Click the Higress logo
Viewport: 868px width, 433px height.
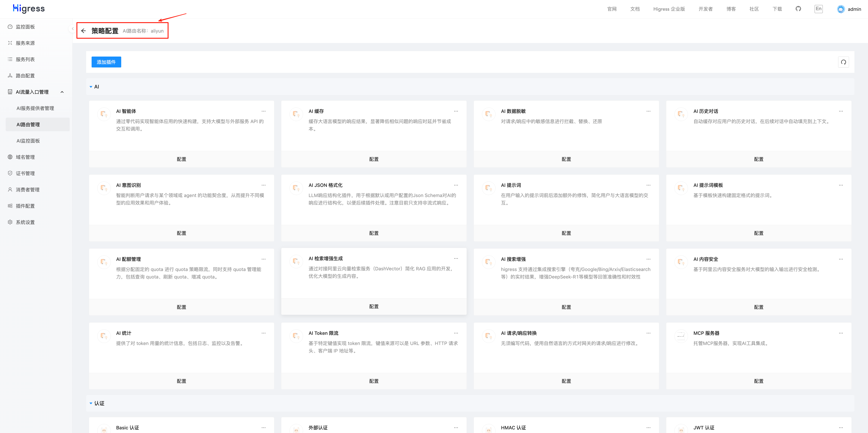[29, 8]
